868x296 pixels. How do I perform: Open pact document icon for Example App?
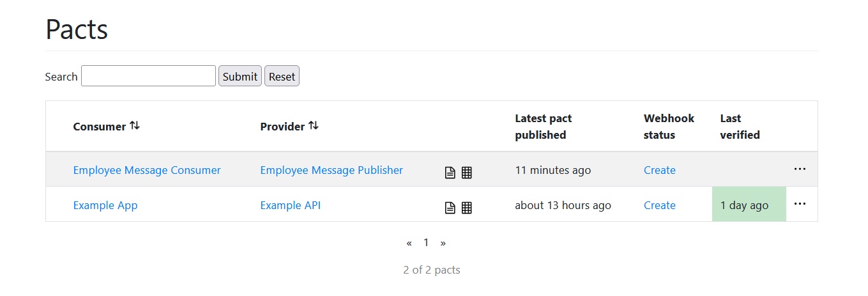click(450, 208)
